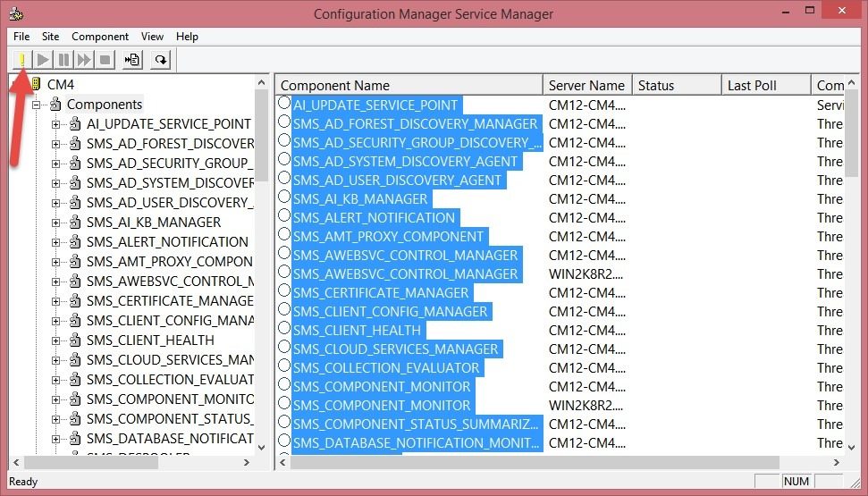The height and width of the screenshot is (496, 868).
Task: Expand SMS_AD_FOREST_DISCOVER tree node
Action: click(56, 144)
